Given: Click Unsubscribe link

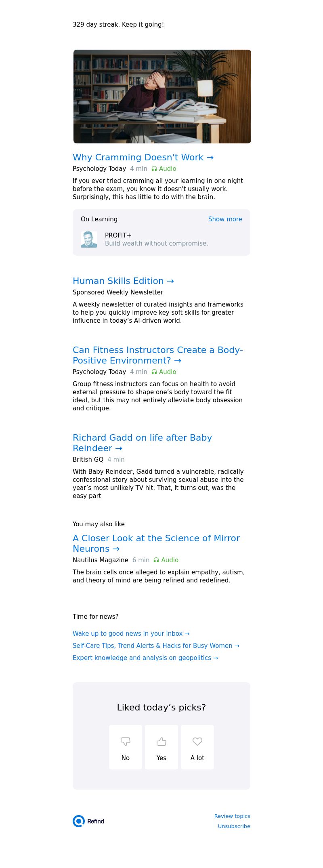Looking at the screenshot, I should click(234, 826).
